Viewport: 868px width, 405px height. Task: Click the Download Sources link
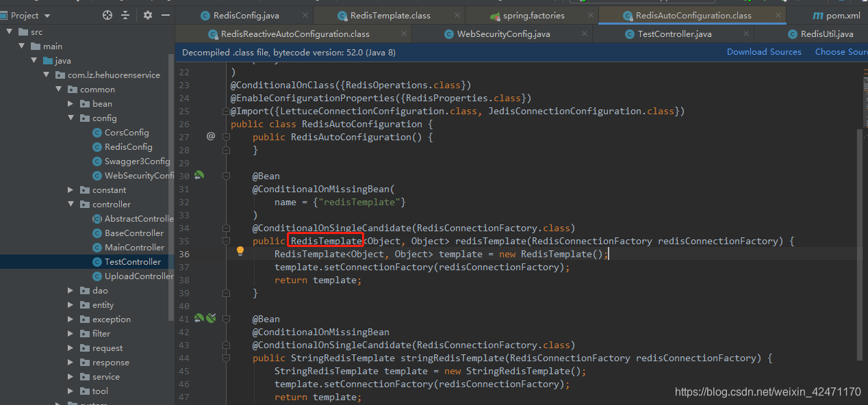tap(764, 52)
